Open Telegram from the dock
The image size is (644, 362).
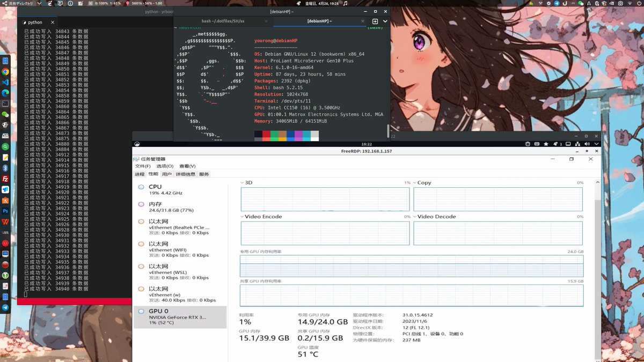tap(5, 307)
